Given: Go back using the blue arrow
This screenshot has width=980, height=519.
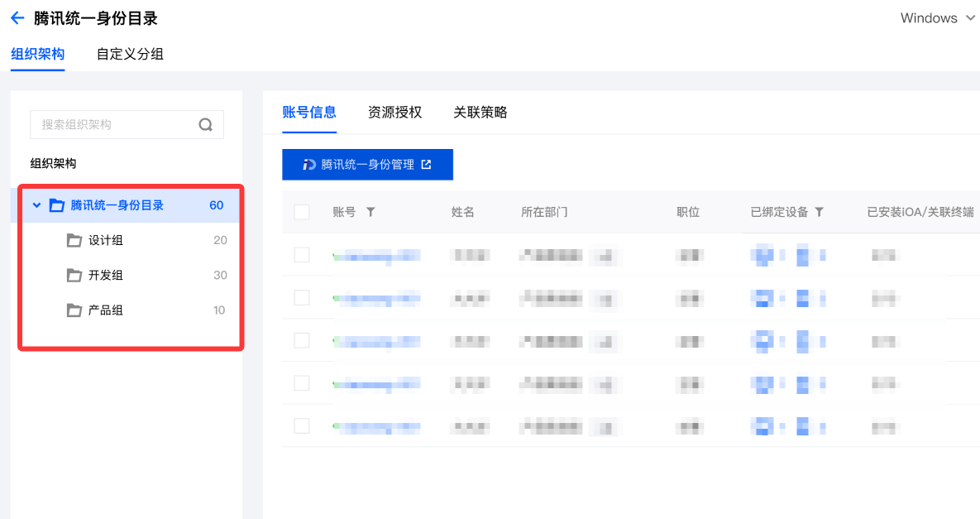Looking at the screenshot, I should [17, 18].
